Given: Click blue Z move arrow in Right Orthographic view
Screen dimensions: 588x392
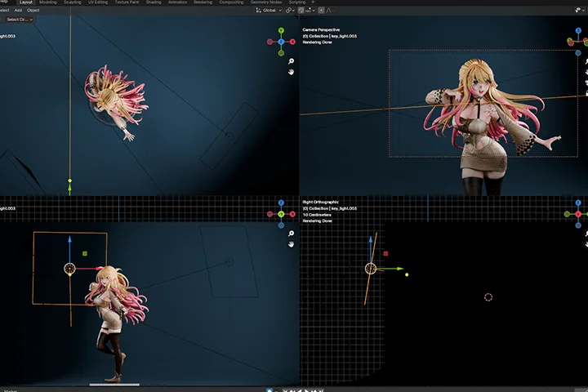Looking at the screenshot, I should coord(371,240).
